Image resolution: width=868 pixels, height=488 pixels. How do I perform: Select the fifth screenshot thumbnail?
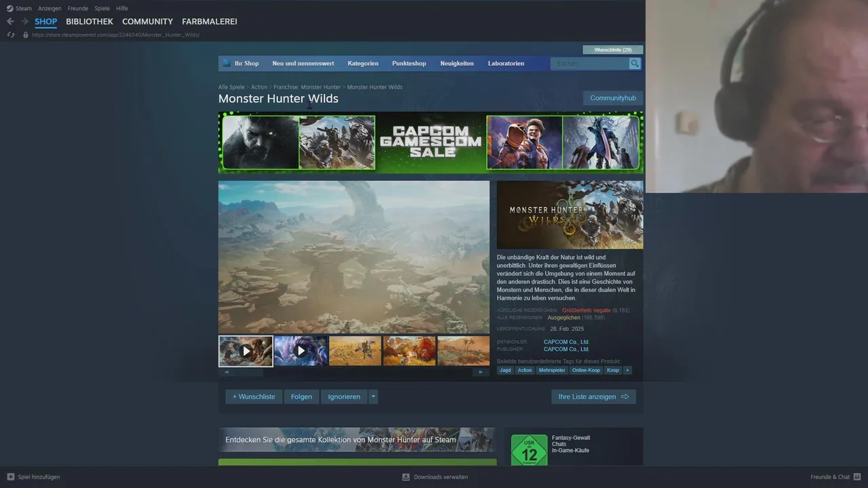coord(464,351)
